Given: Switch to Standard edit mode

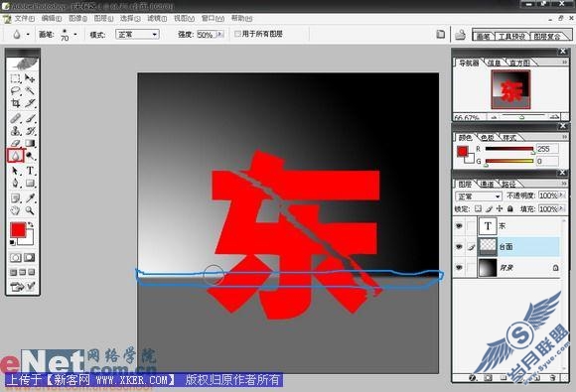Looking at the screenshot, I should tap(16, 257).
